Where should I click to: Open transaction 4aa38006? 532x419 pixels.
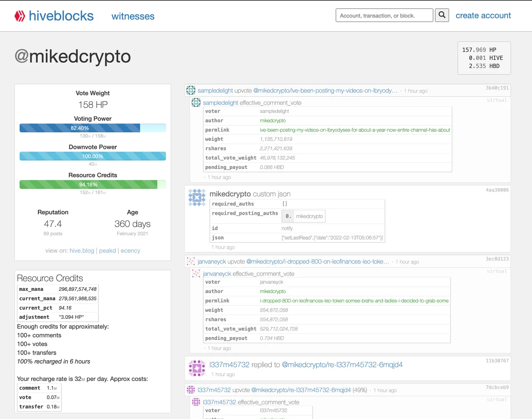pos(497,190)
